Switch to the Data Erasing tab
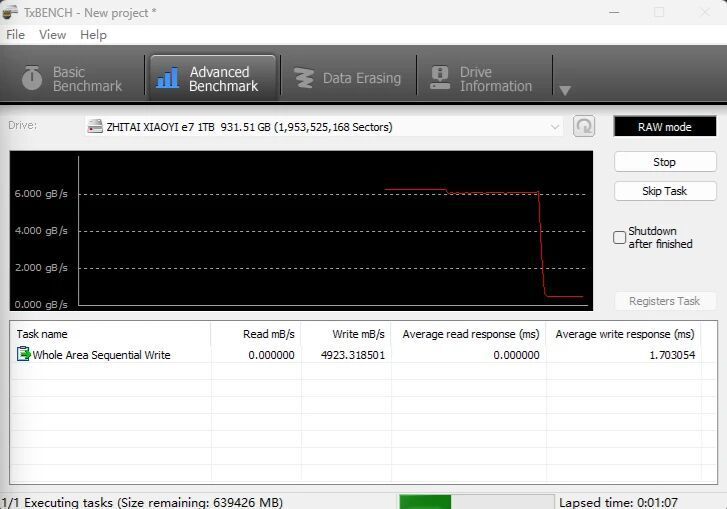This screenshot has height=509, width=727. click(348, 78)
